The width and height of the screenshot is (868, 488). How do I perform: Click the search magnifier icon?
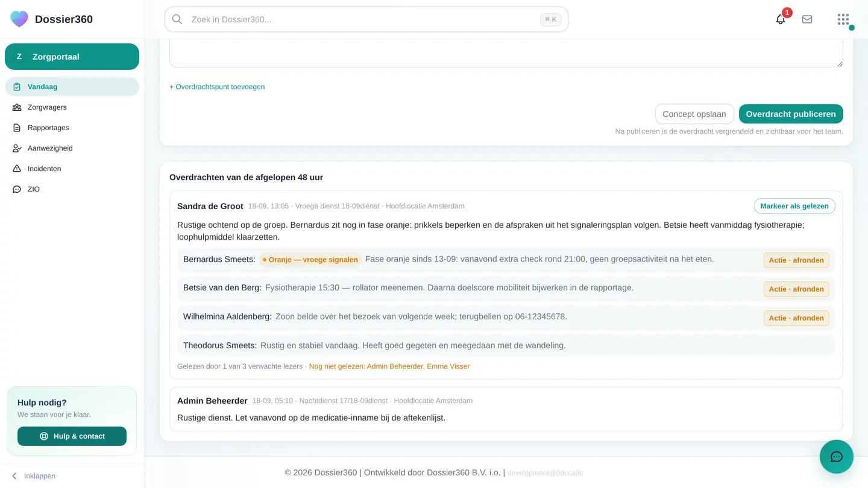tap(177, 19)
